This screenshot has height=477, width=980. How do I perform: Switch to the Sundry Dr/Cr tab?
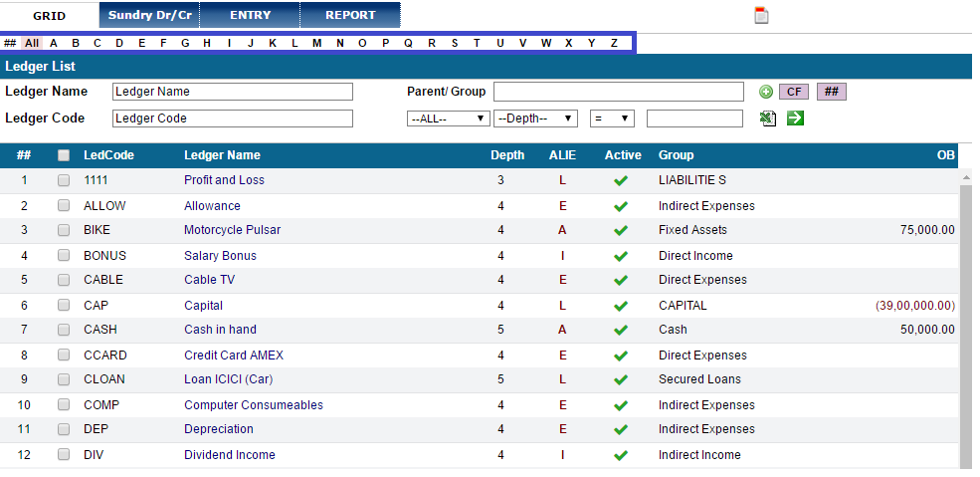tap(149, 15)
